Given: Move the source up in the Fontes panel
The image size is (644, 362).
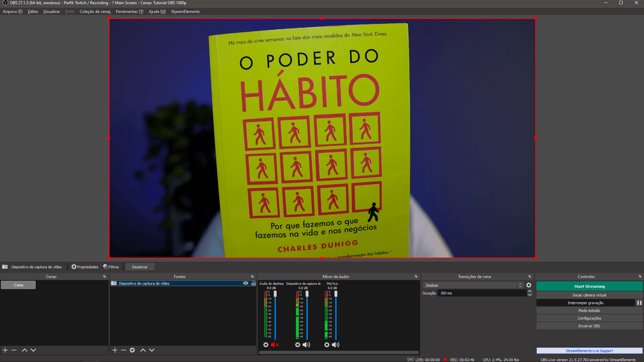Looking at the screenshot, I should tap(143, 350).
